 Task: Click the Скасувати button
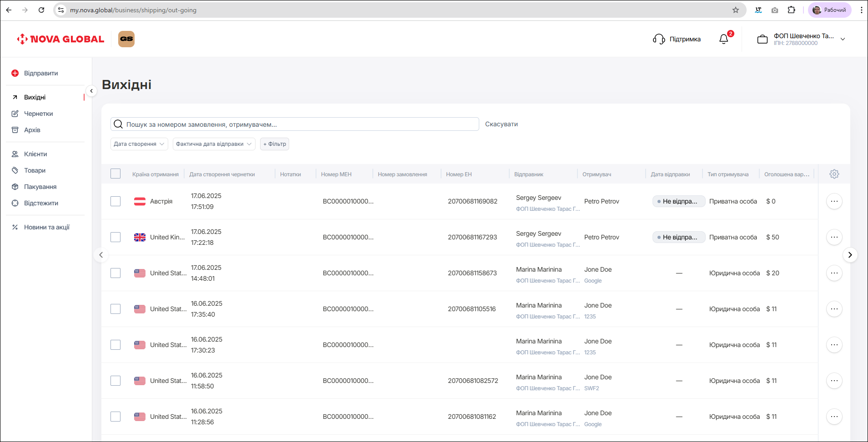tap(502, 124)
